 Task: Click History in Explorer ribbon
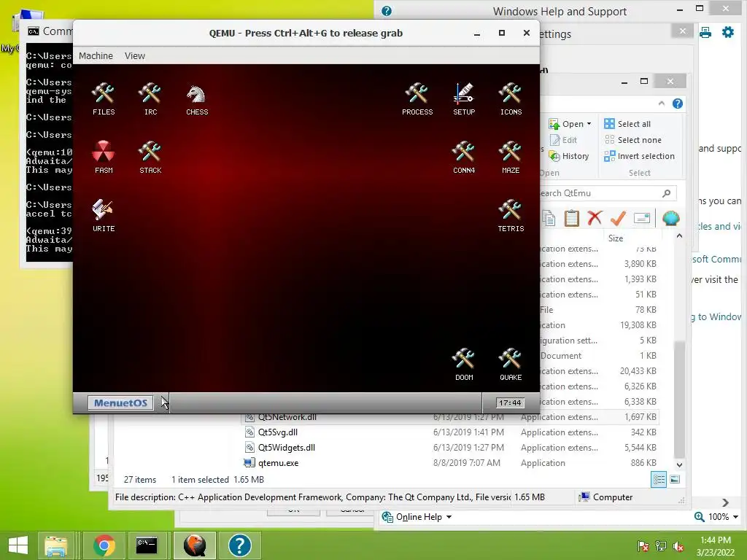(569, 156)
